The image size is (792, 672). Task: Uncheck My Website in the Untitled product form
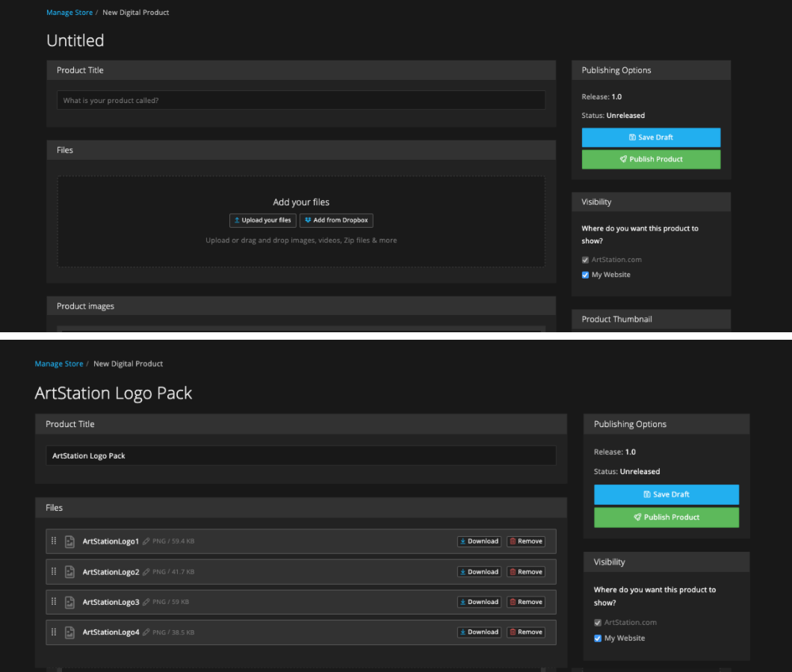click(x=586, y=275)
